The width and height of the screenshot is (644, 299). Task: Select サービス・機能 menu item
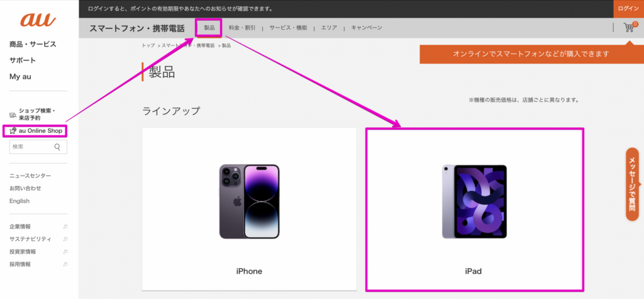coord(288,28)
